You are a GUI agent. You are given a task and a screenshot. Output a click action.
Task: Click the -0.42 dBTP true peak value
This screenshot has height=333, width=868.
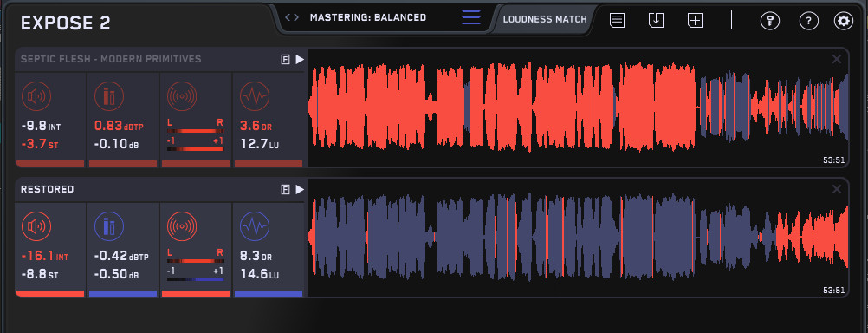click(121, 257)
